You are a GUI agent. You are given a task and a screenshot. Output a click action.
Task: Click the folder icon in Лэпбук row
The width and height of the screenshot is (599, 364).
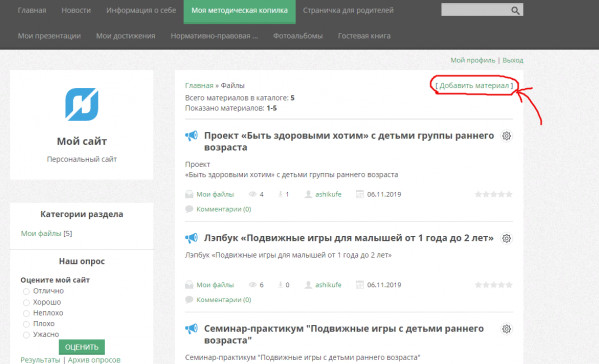(x=189, y=285)
